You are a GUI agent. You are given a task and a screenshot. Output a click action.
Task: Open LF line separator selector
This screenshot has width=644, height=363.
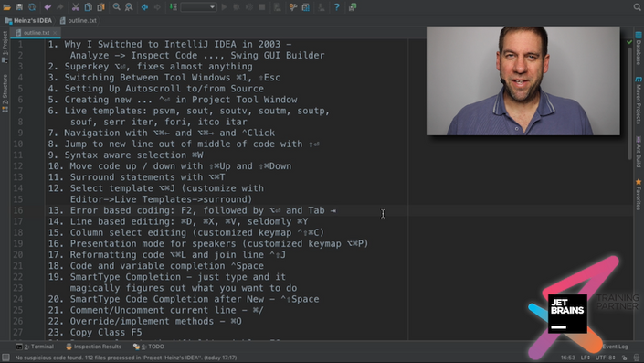(x=585, y=358)
